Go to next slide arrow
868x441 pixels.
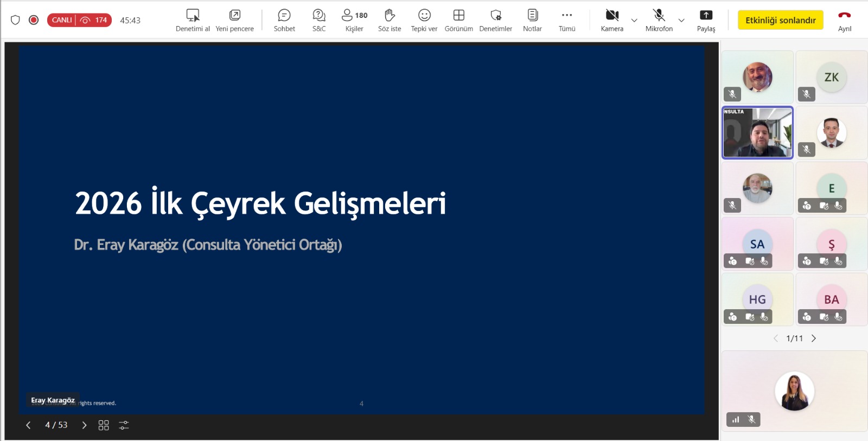pyautogui.click(x=84, y=425)
